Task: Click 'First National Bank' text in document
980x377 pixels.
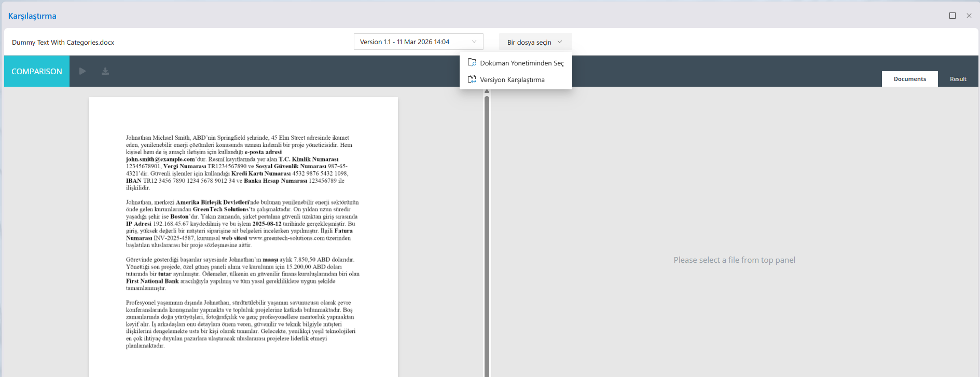Action: tap(152, 281)
